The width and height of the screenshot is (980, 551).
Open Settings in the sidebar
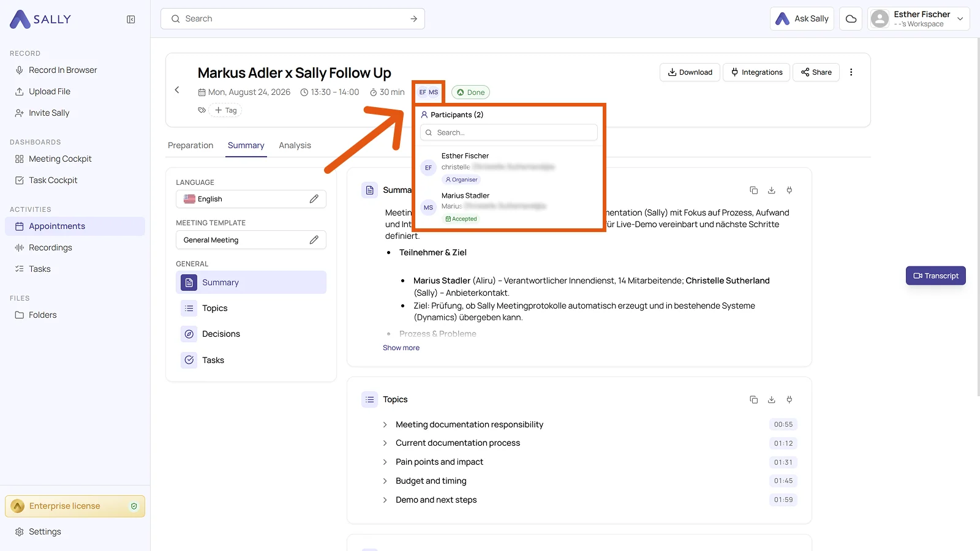75,532
